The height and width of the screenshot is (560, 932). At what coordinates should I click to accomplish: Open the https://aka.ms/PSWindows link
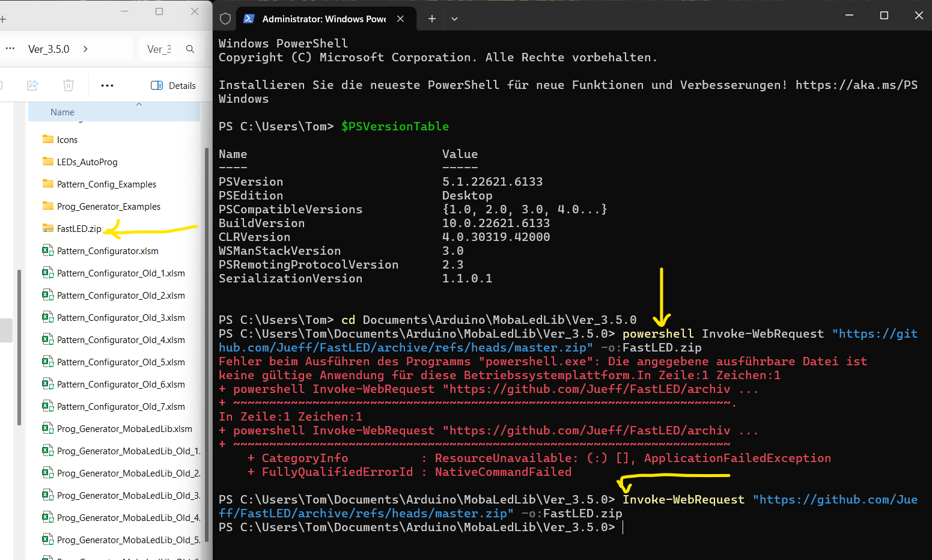coord(856,85)
